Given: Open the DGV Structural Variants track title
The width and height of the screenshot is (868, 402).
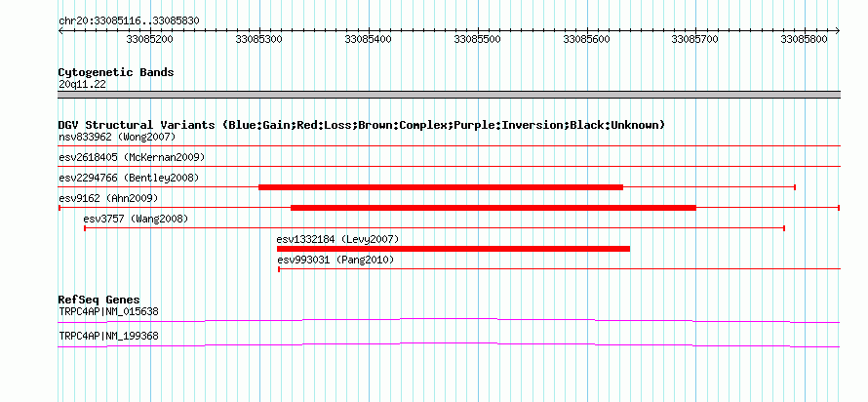Looking at the screenshot, I should point(362,125).
